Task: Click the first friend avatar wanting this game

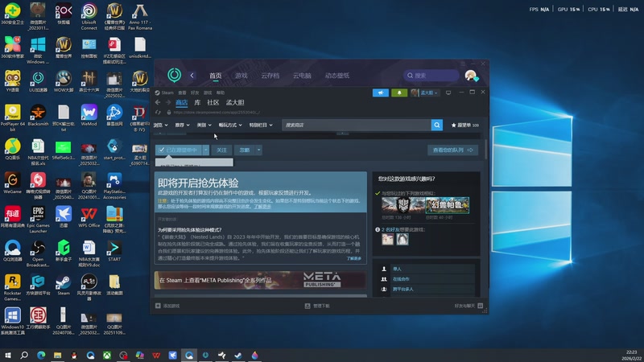Action: click(x=387, y=239)
